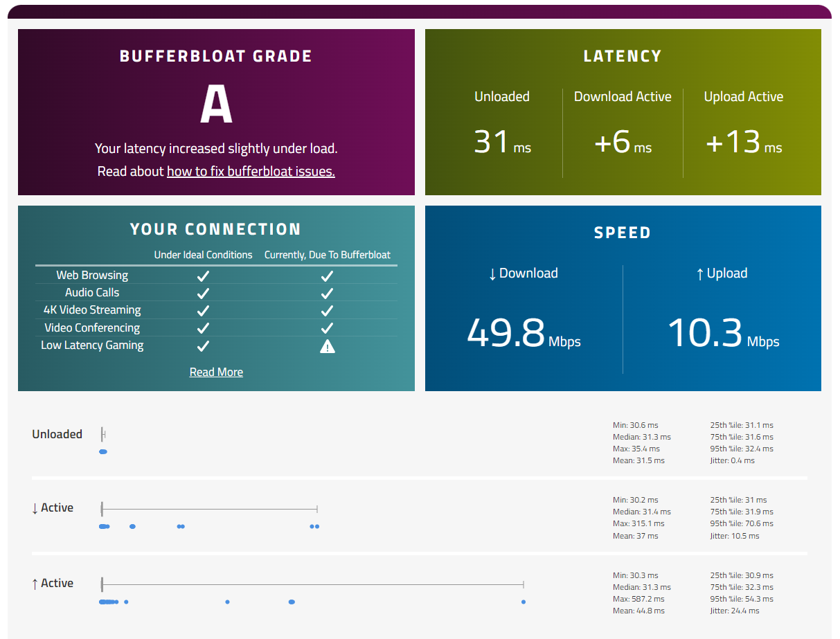The height and width of the screenshot is (639, 840).
Task: Click the Read More link
Action: tap(216, 372)
